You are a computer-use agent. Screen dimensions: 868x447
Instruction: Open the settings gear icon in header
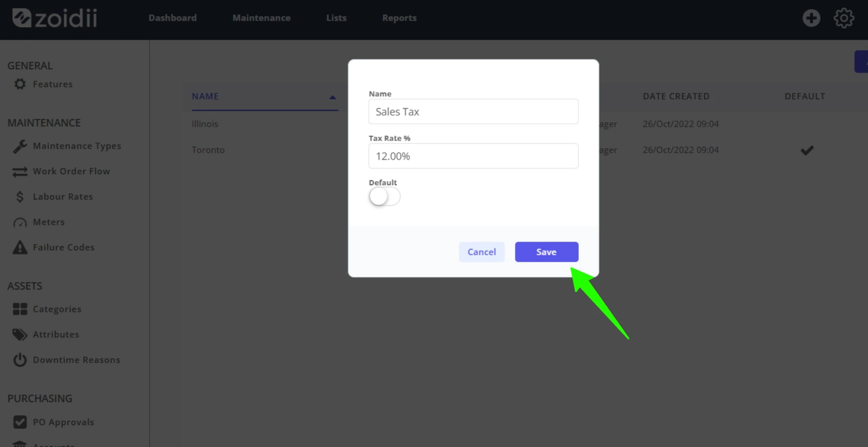[x=844, y=18]
